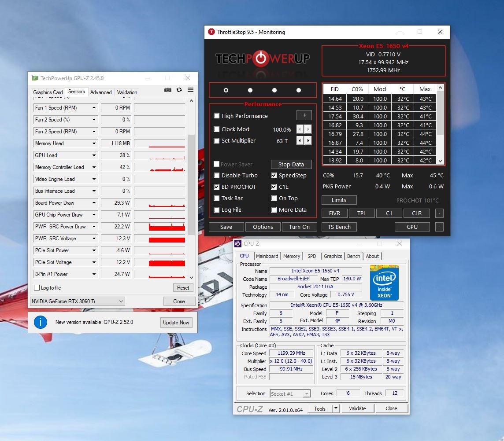Click the Intel Xeon logo in CPU-Z
Viewport: 504px width, 441px height.
[x=384, y=283]
